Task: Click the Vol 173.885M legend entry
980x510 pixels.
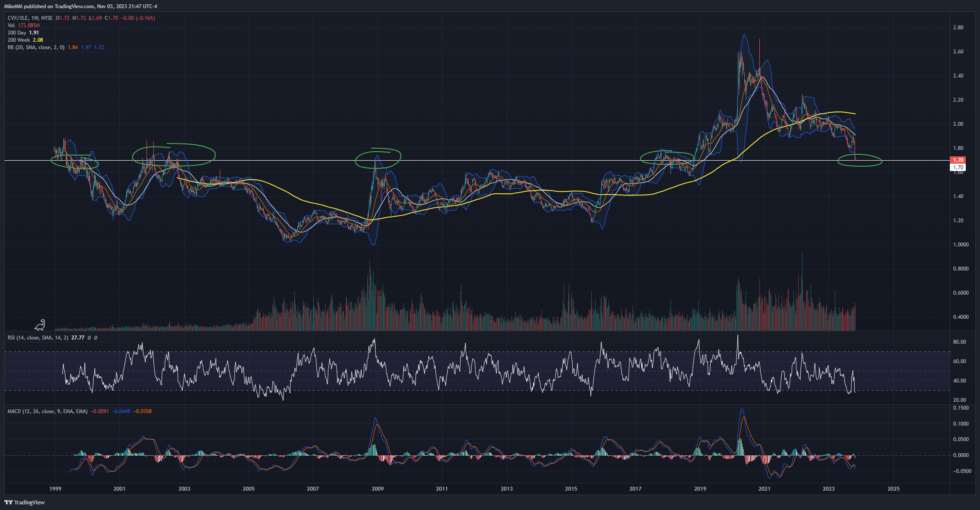Action: coord(24,25)
